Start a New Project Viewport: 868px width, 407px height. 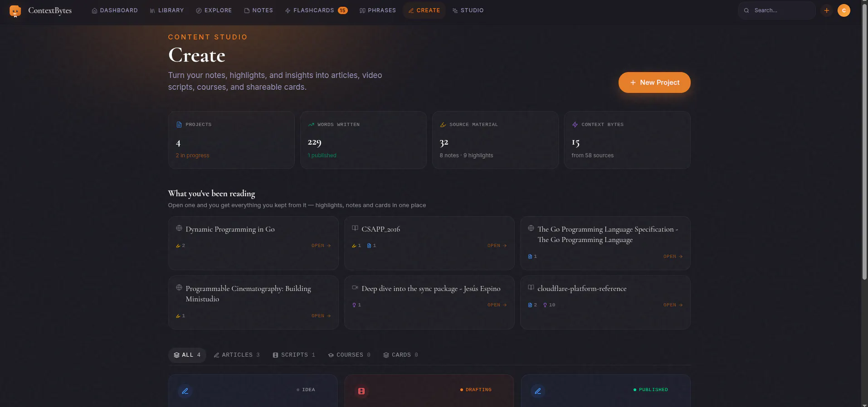point(654,82)
